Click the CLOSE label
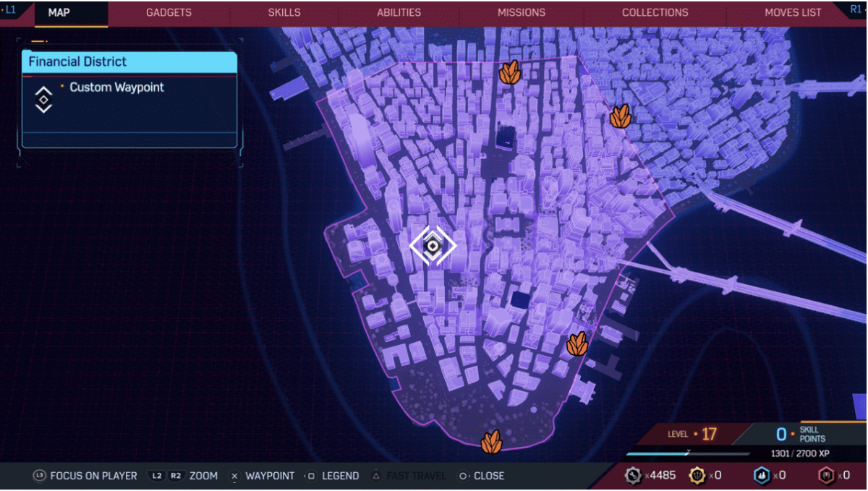Viewport: 868px width, 491px height. pos(489,476)
